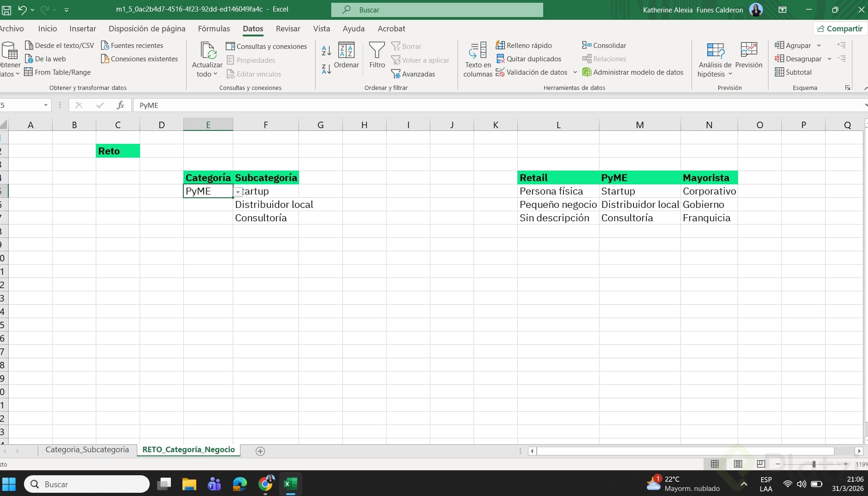This screenshot has width=868, height=496.
Task: Click Agrupar to group cells
Action: pyautogui.click(x=793, y=46)
